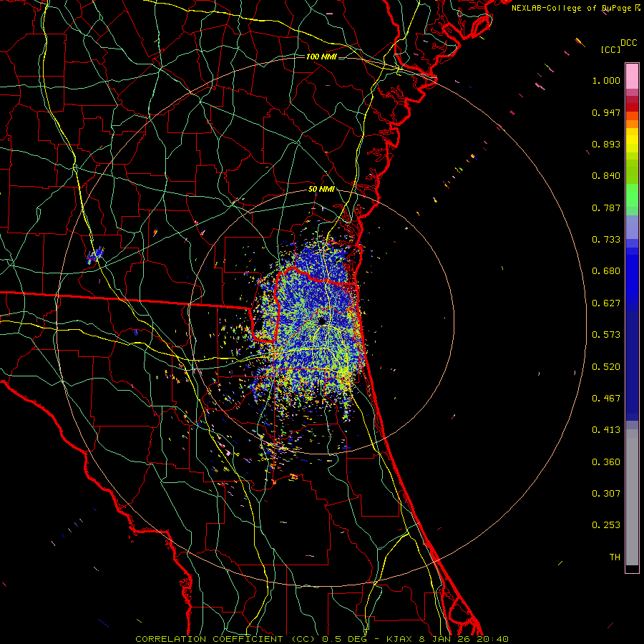Click the 100 NMI range ring label
The width and height of the screenshot is (644, 644).
pos(321,57)
